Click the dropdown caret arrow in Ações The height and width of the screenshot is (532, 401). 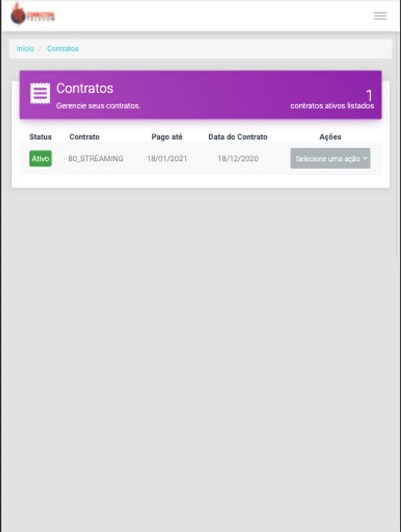[365, 158]
